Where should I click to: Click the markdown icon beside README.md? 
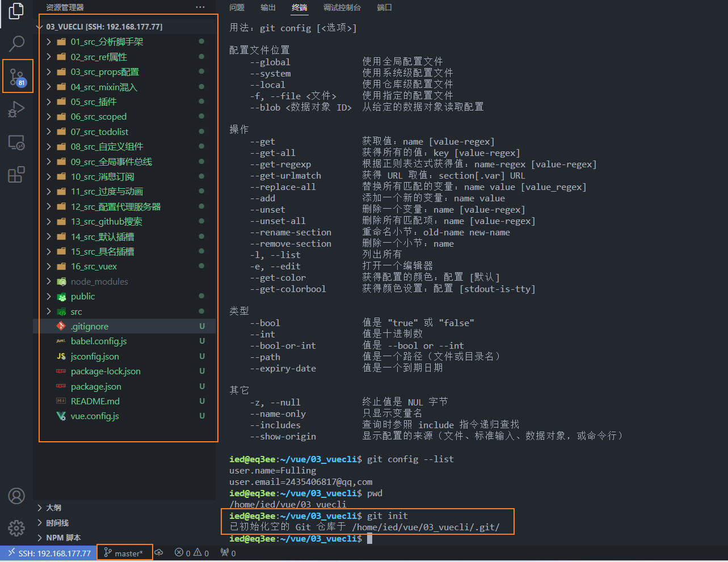point(61,401)
